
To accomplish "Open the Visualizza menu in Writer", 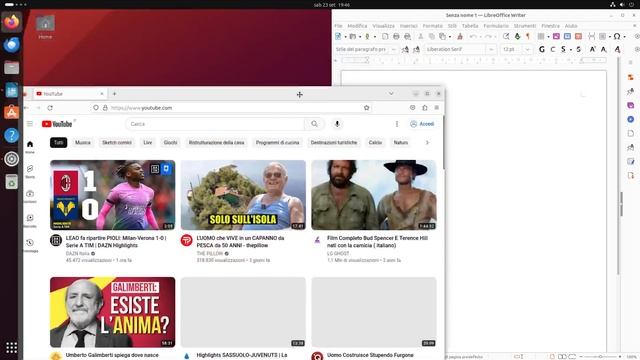I will [383, 26].
